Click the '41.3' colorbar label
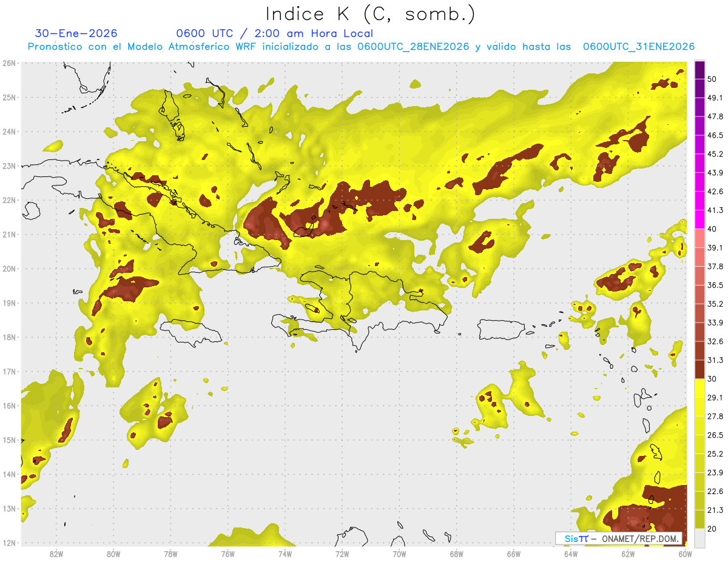This screenshot has width=728, height=562. [x=715, y=210]
